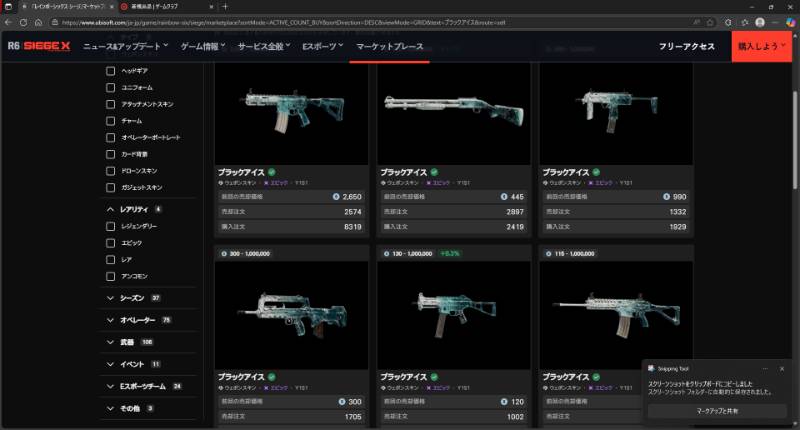The image size is (800, 430).
Task: Click R6 credit icon beside 990
Action: coord(666,196)
